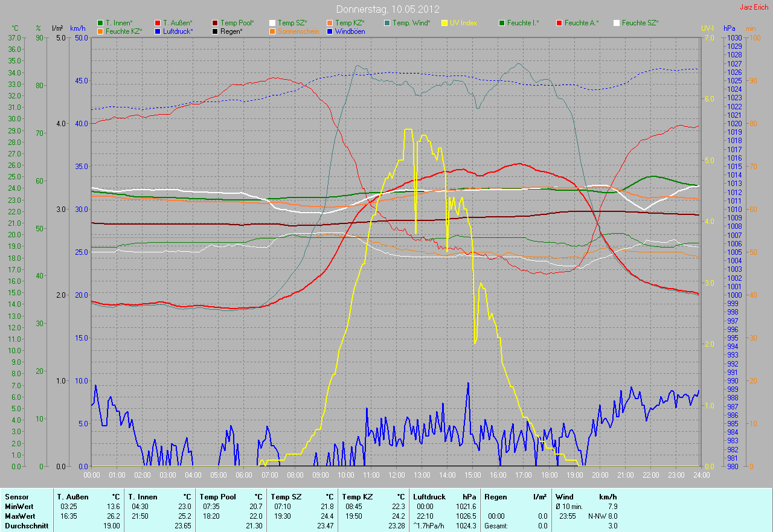The height and width of the screenshot is (532, 773).
Task: Click the outdoor average value '19.00'
Action: pos(111,526)
